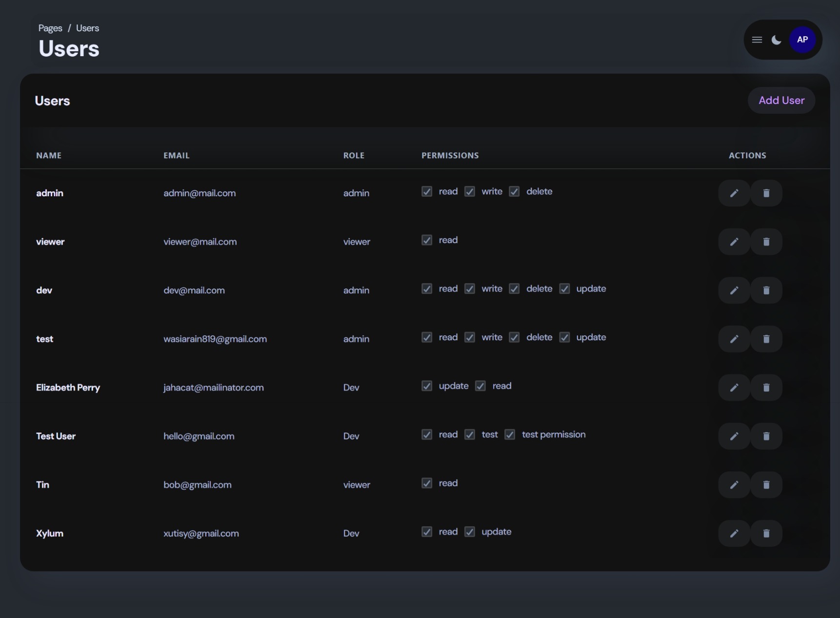The image size is (840, 618).
Task: Click the Name column header
Action: pyautogui.click(x=49, y=156)
